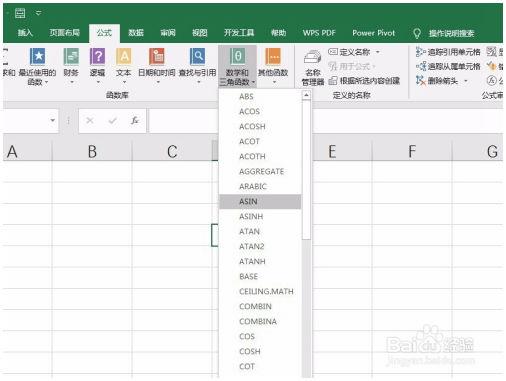Switch to the View (视图) tab
The width and height of the screenshot is (506, 381).
[x=200, y=33]
